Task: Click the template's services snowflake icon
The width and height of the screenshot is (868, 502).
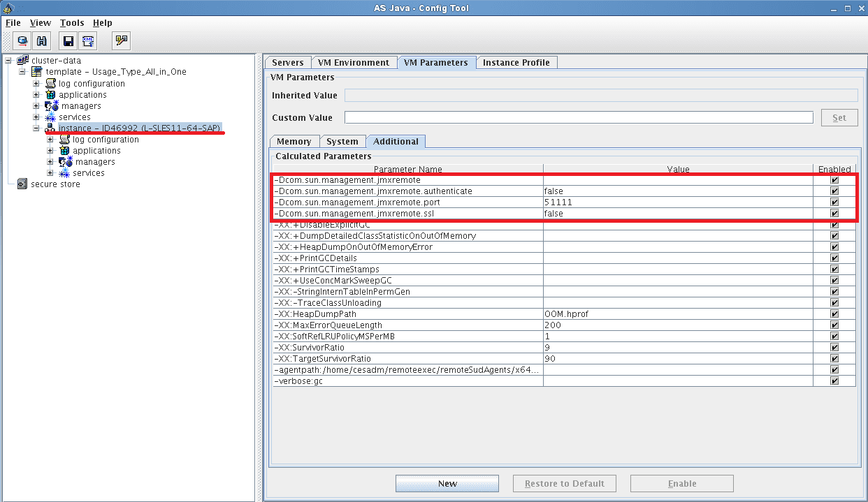Action: coord(50,117)
